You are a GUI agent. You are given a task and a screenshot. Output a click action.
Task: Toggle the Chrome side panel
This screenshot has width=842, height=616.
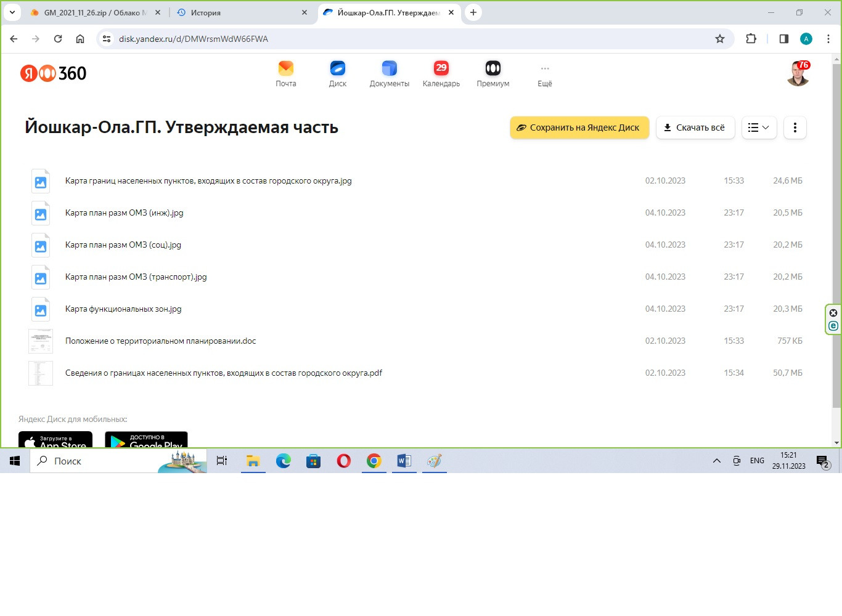pos(783,39)
